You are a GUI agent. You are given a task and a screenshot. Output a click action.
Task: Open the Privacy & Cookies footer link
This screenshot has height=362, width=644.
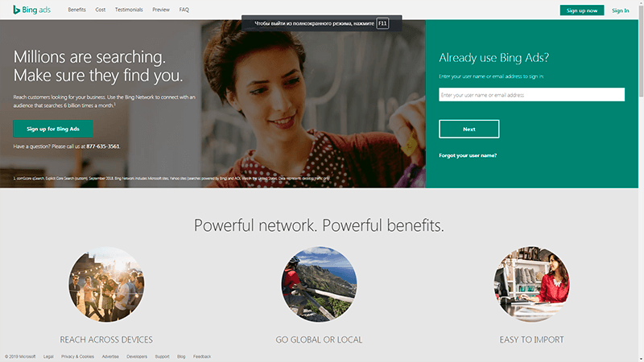click(77, 356)
